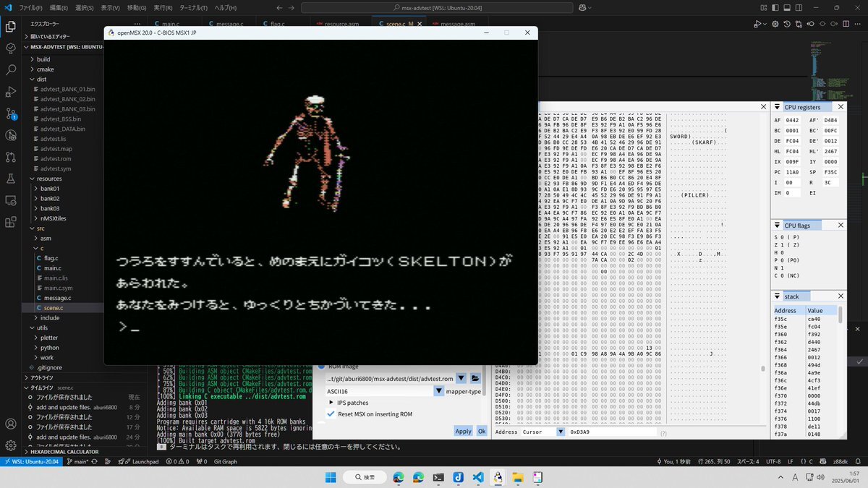This screenshot has height=488, width=868.
Task: Click the VS Code icon on Windows taskbar
Action: pyautogui.click(x=477, y=477)
